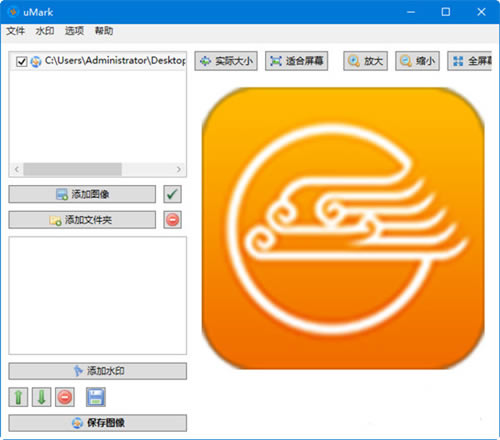Move watermark down with green arrow
500x440 pixels.
pos(42,397)
